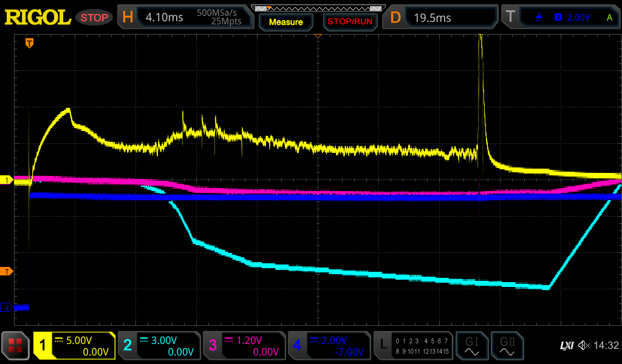Toggle channel 1 with 5.00V scale
Screen dimensions: 622x364
click(74, 346)
